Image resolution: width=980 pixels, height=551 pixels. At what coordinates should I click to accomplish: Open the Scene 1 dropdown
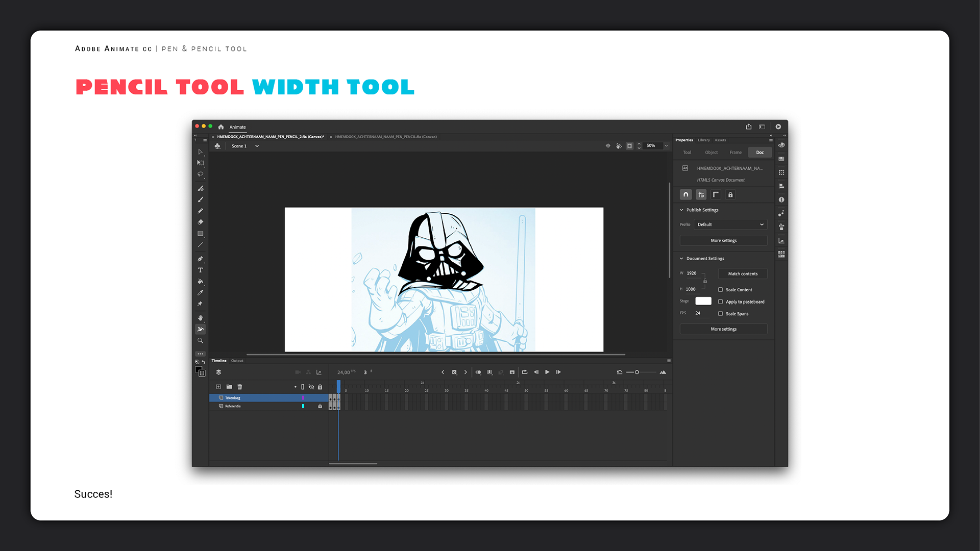[257, 146]
